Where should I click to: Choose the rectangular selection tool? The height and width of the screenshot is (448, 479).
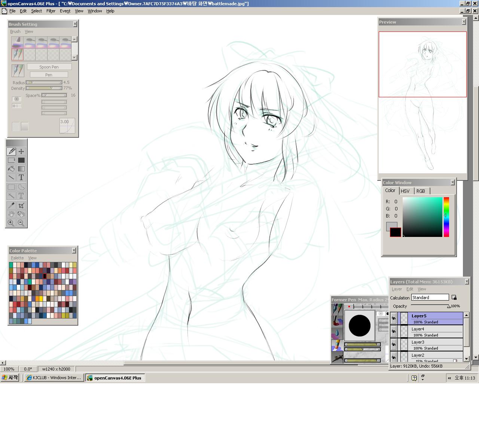coord(11,187)
